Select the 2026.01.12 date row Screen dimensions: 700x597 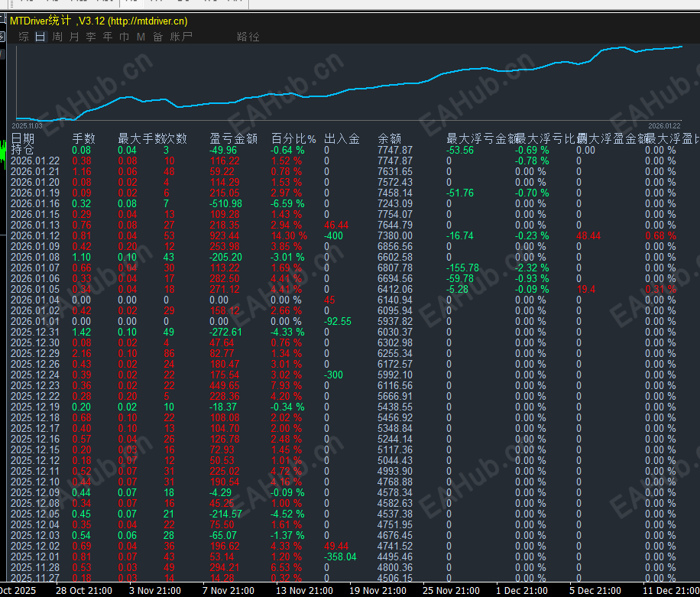(x=35, y=236)
